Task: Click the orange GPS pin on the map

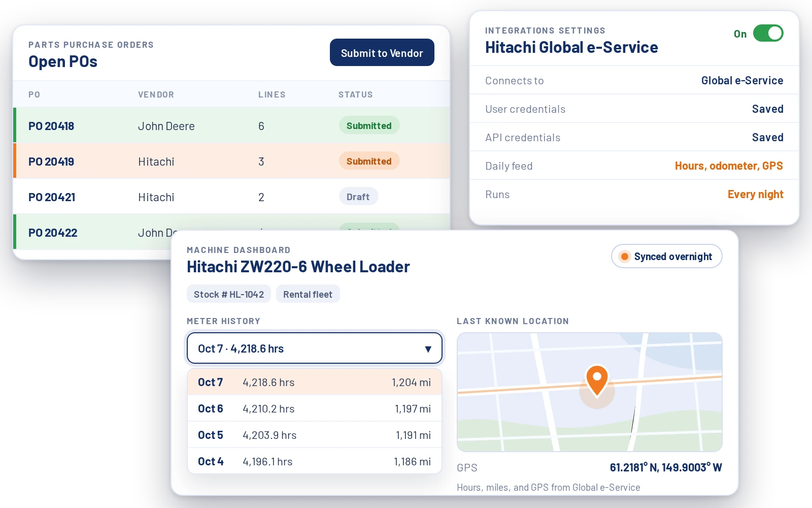Action: pos(597,380)
